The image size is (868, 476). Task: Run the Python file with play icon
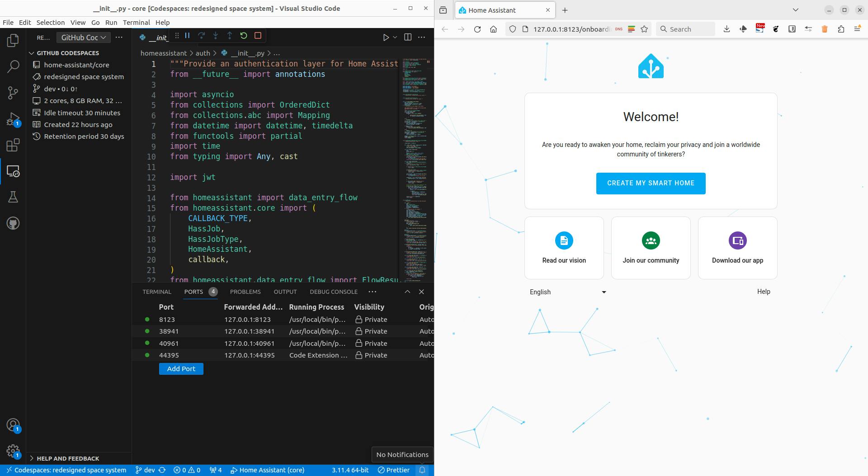(386, 37)
